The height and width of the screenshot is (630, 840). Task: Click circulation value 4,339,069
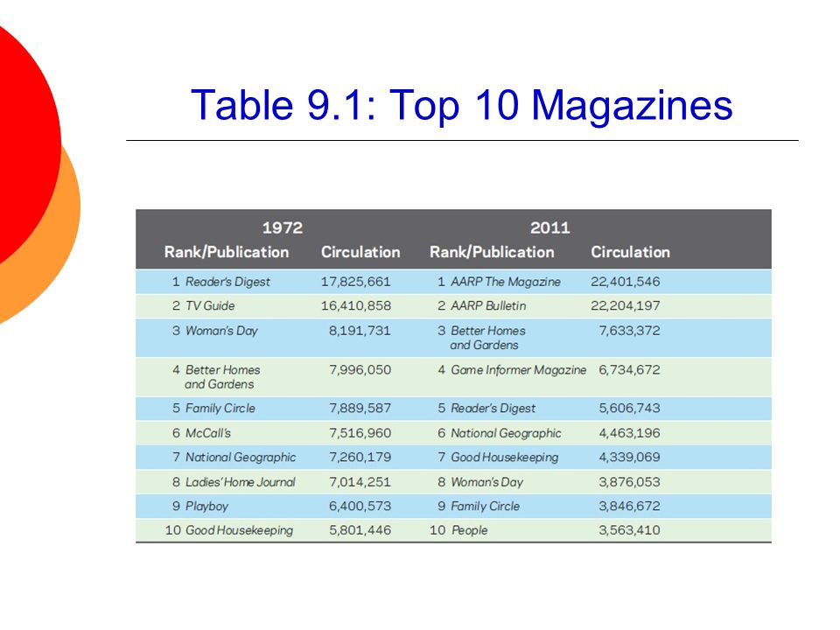click(x=629, y=457)
